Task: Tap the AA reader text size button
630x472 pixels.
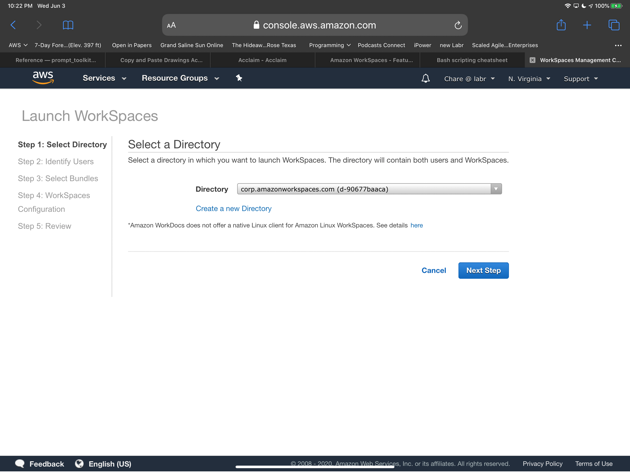Action: coord(171,25)
